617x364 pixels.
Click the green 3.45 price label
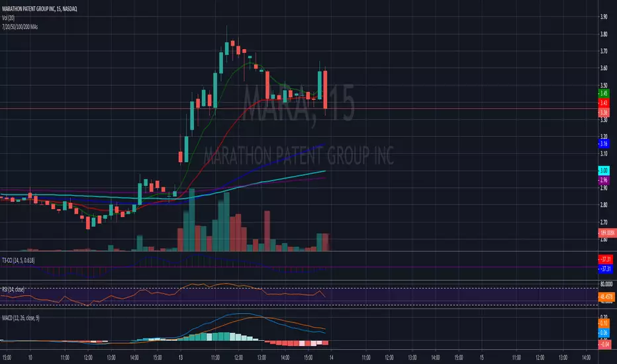604,94
